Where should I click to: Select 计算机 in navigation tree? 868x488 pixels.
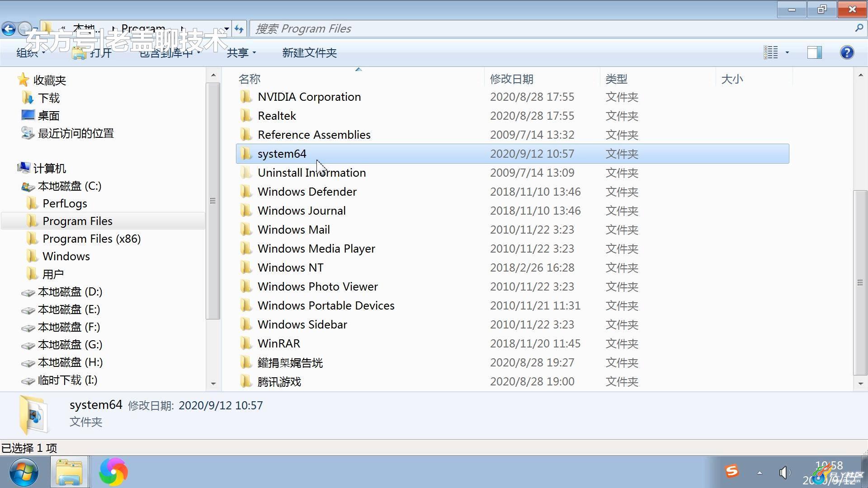[x=42, y=169]
